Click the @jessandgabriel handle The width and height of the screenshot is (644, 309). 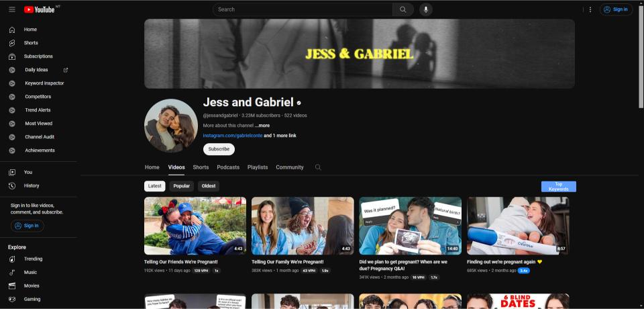point(220,116)
